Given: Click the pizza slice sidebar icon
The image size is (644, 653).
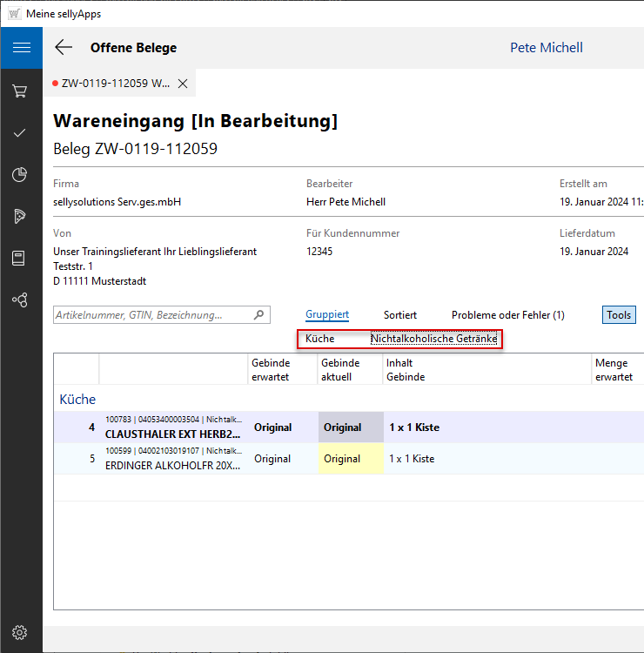Looking at the screenshot, I should (x=21, y=217).
